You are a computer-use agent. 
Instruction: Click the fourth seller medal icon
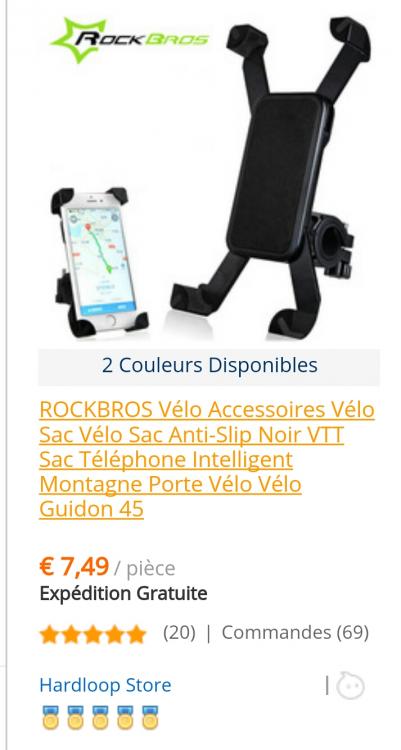pyautogui.click(x=125, y=717)
